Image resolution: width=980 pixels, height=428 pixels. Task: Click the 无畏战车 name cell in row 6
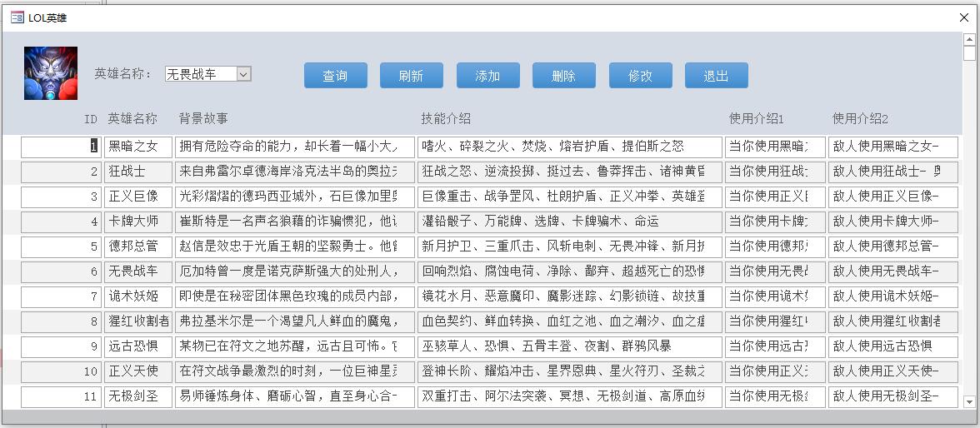[138, 271]
